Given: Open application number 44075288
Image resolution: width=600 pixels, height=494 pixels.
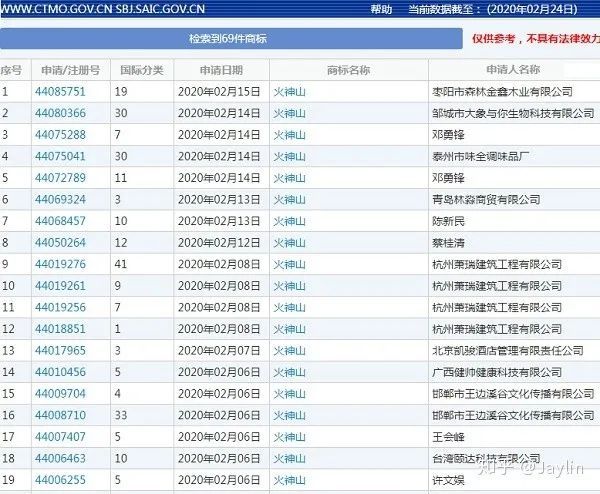Looking at the screenshot, I should (60, 135).
